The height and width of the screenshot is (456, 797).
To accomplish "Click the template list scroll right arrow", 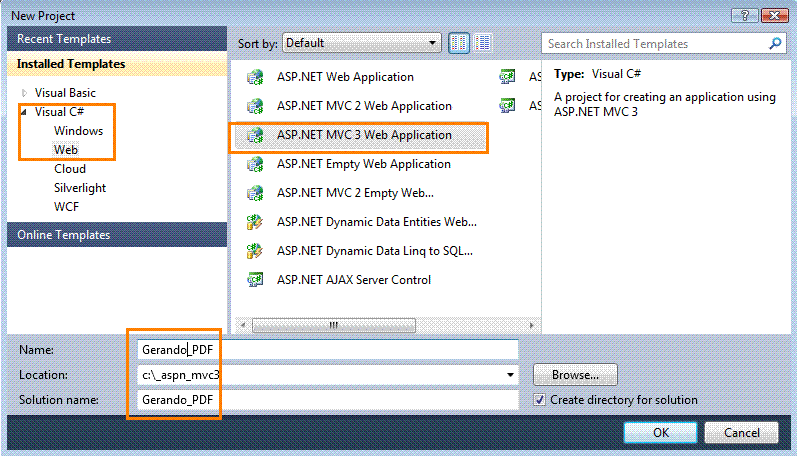I will click(532, 325).
